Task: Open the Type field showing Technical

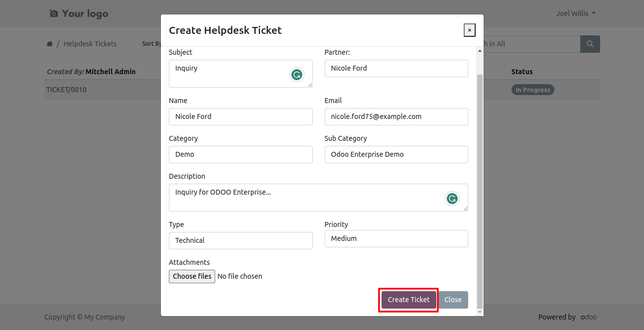Action: point(241,240)
